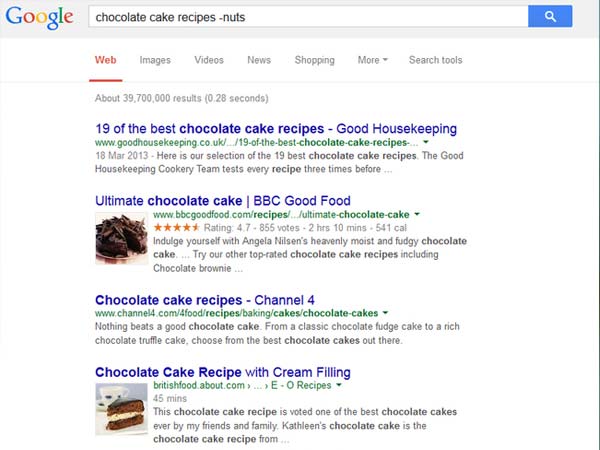
Task: Open dropdown arrow beside goodhousekeeping.com URL
Action: (426, 143)
